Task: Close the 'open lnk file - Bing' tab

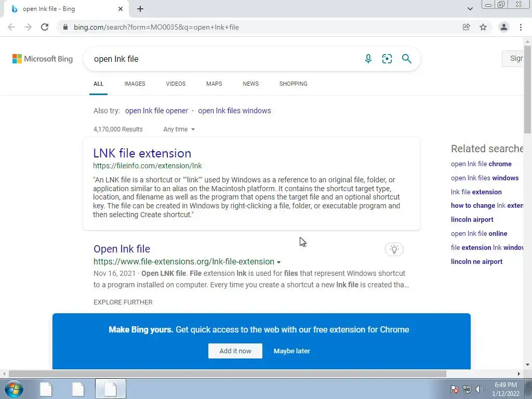Action: [121, 9]
